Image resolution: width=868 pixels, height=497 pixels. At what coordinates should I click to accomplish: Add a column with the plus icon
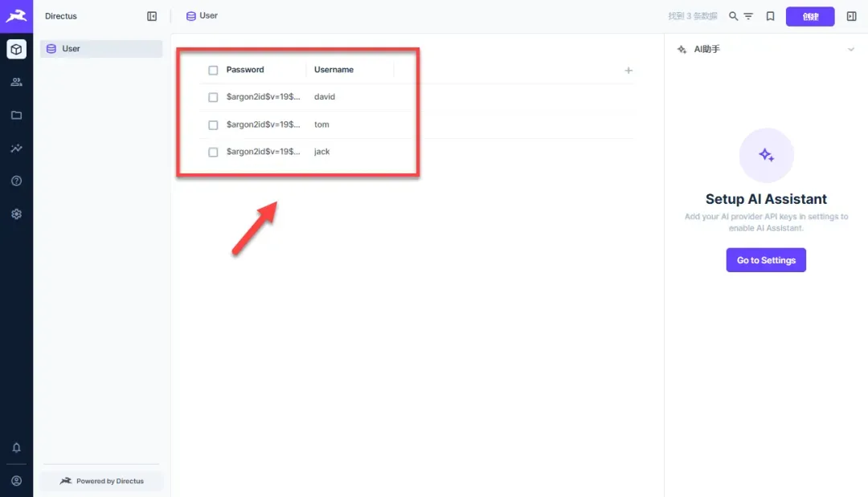click(628, 70)
